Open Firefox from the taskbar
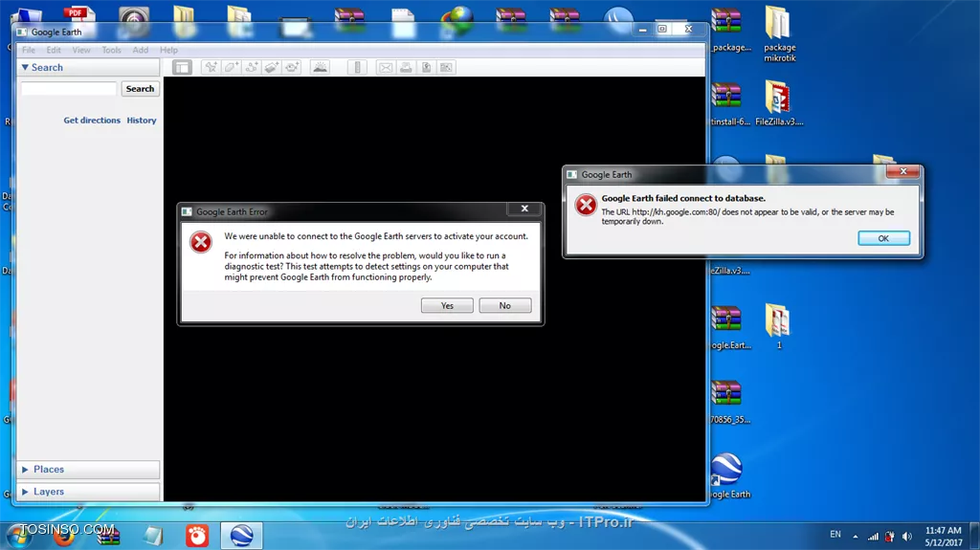The image size is (980, 550). pos(64,537)
